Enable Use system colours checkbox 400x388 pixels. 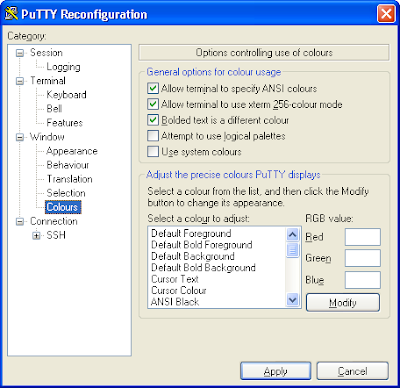coord(153,152)
